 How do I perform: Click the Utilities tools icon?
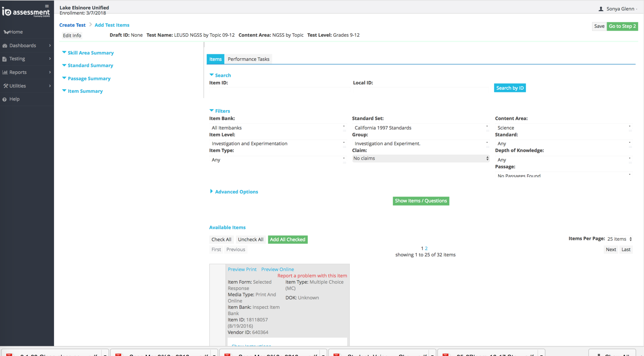5,86
